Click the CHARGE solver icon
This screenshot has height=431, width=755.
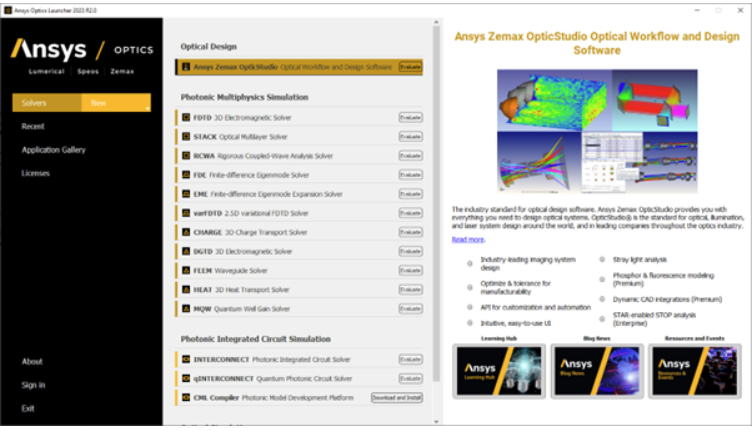186,232
